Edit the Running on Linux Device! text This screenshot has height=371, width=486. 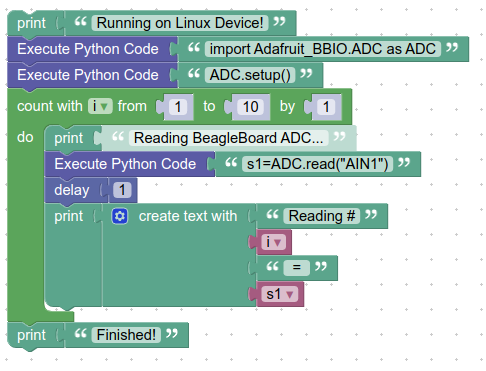click(180, 23)
